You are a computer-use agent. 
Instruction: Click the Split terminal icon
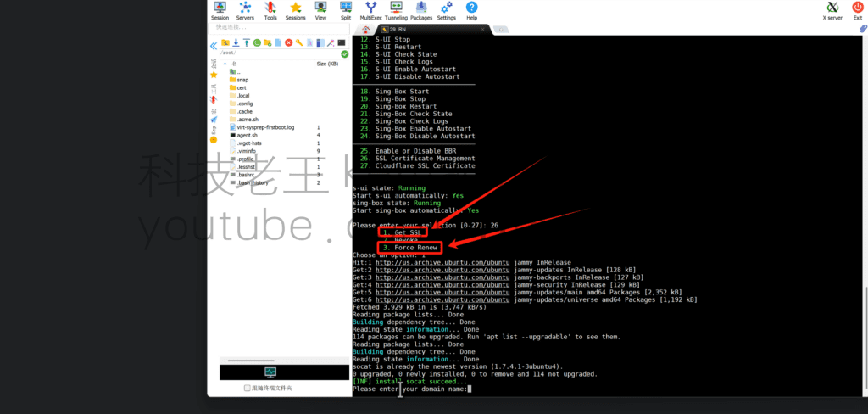pos(346,10)
